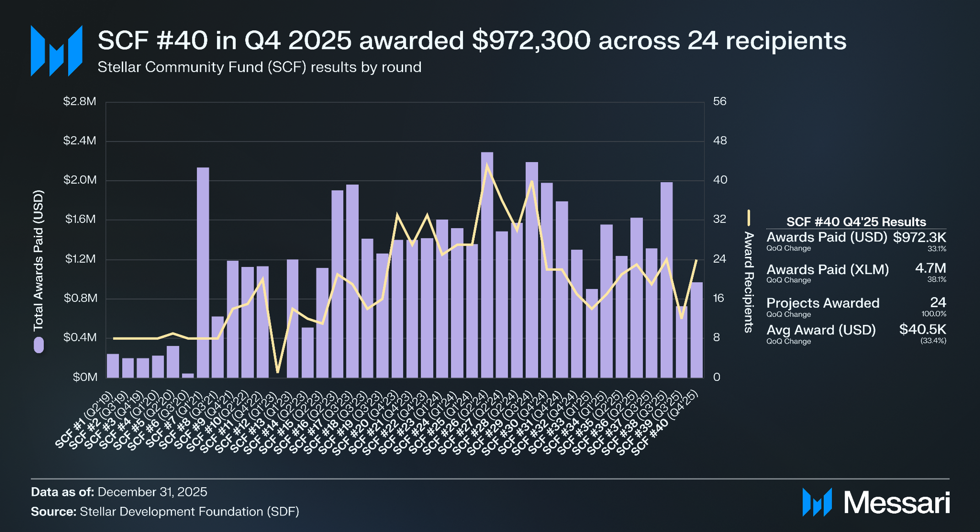Click the 56 right axis label

(719, 101)
